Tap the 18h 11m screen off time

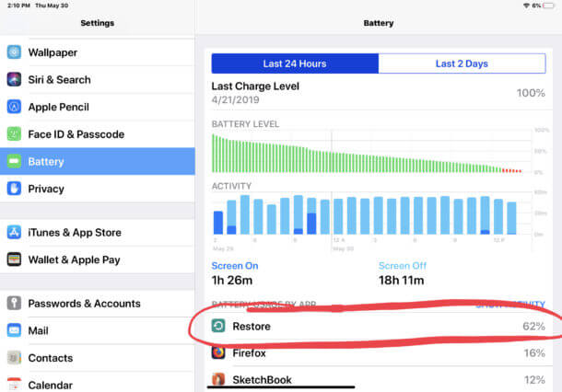402,281
